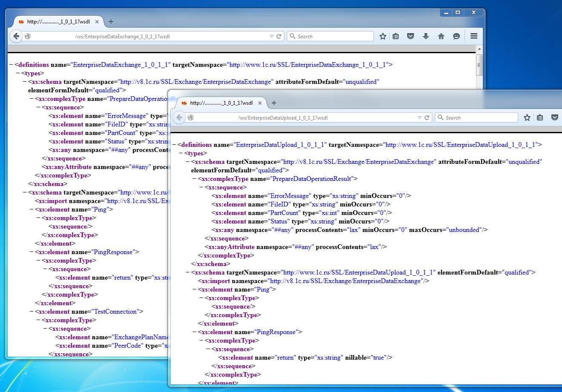Collapse the PingResponse element in the front window
The width and height of the screenshot is (562, 392).
[194, 332]
